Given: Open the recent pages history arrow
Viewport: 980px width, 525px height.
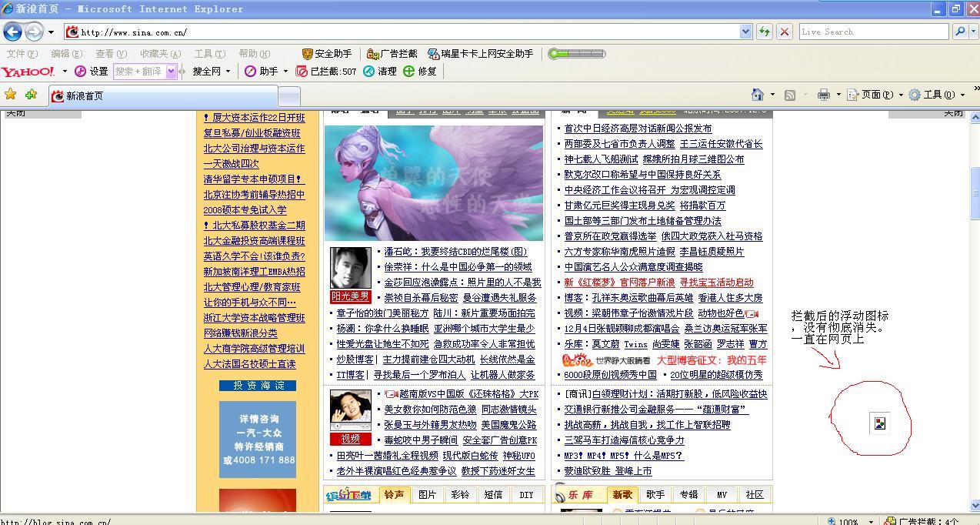Looking at the screenshot, I should (x=51, y=32).
